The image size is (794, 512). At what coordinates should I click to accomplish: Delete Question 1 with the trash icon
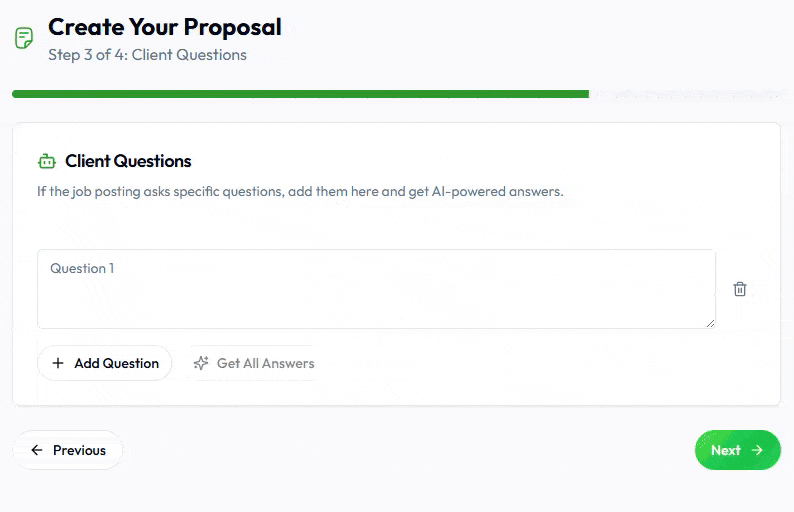click(740, 289)
